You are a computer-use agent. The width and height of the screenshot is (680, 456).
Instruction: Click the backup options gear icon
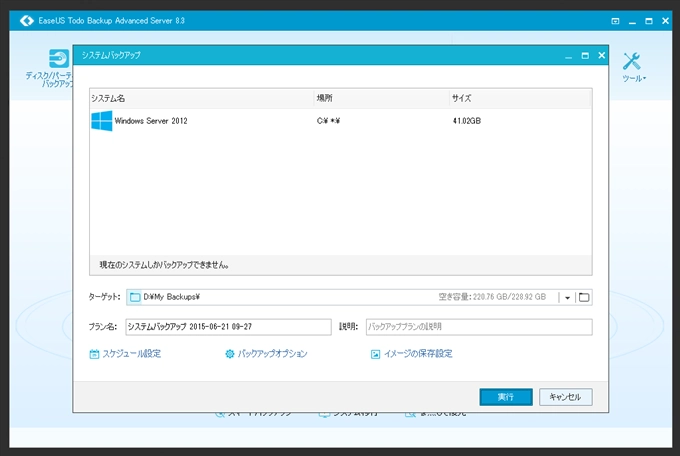[x=229, y=354]
